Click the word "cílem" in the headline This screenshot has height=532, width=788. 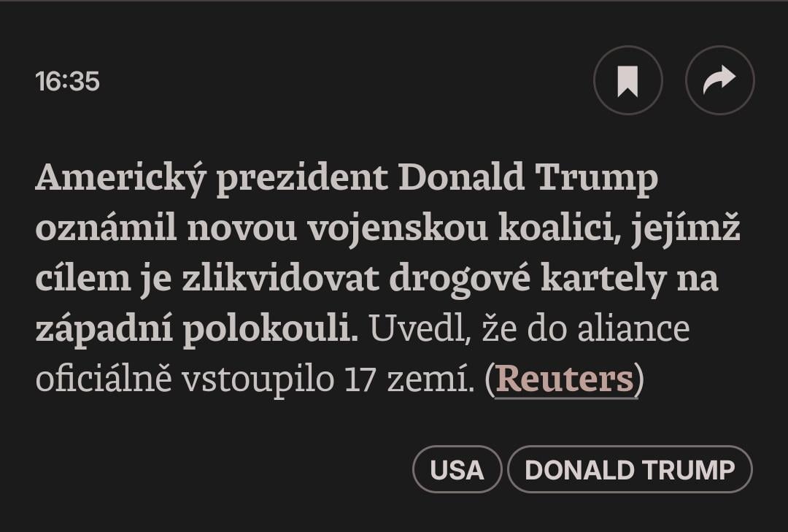78,279
